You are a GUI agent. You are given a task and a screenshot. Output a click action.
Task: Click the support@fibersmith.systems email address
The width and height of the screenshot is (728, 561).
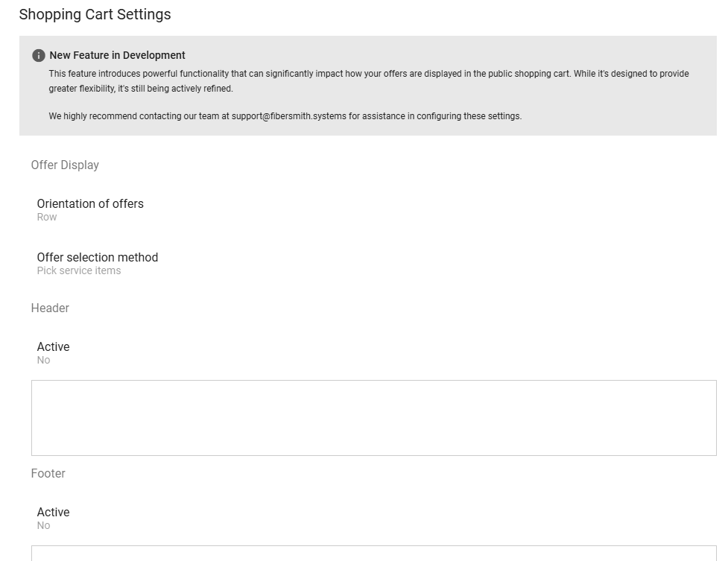288,116
